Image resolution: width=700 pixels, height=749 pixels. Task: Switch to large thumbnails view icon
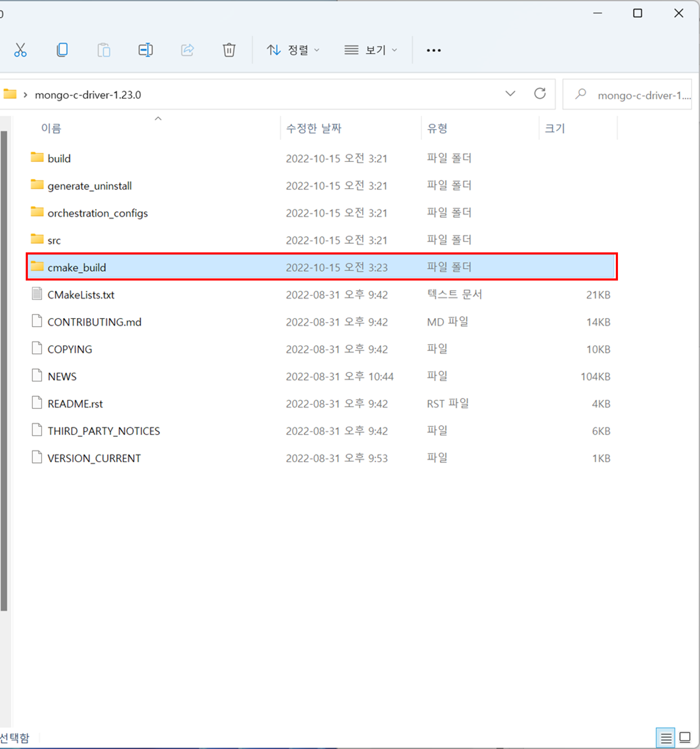[685, 737]
